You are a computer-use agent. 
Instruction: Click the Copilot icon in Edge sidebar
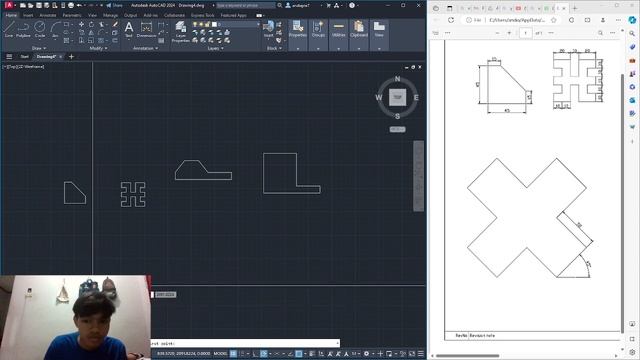tap(632, 20)
